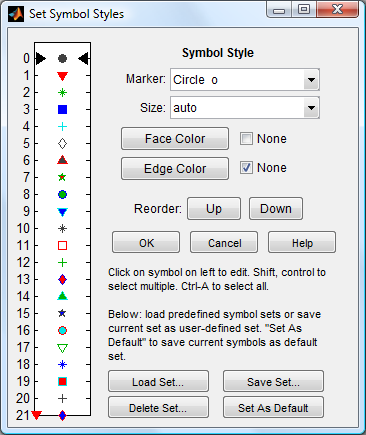
Task: Click the hollow green downward triangle at row 17
Action: click(62, 348)
